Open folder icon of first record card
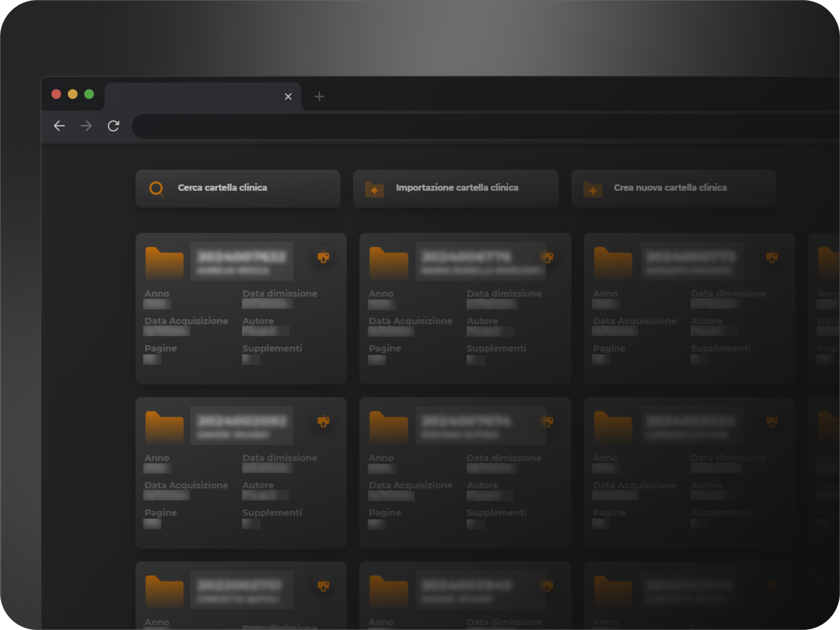The height and width of the screenshot is (630, 840). (x=164, y=263)
